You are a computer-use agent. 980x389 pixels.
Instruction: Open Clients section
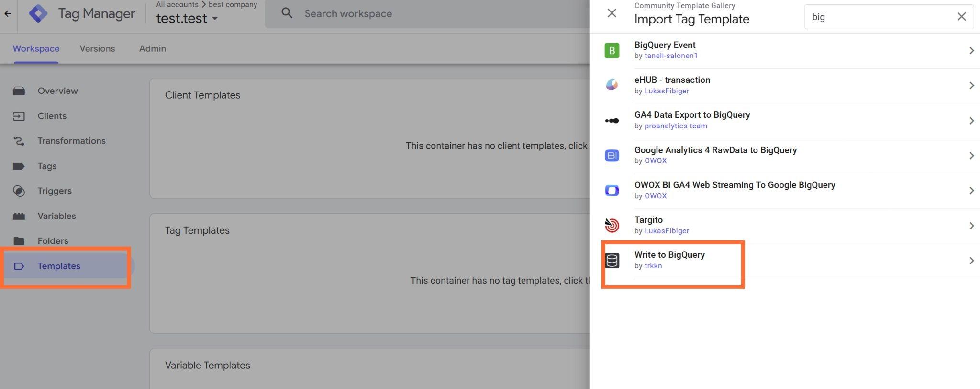point(52,116)
